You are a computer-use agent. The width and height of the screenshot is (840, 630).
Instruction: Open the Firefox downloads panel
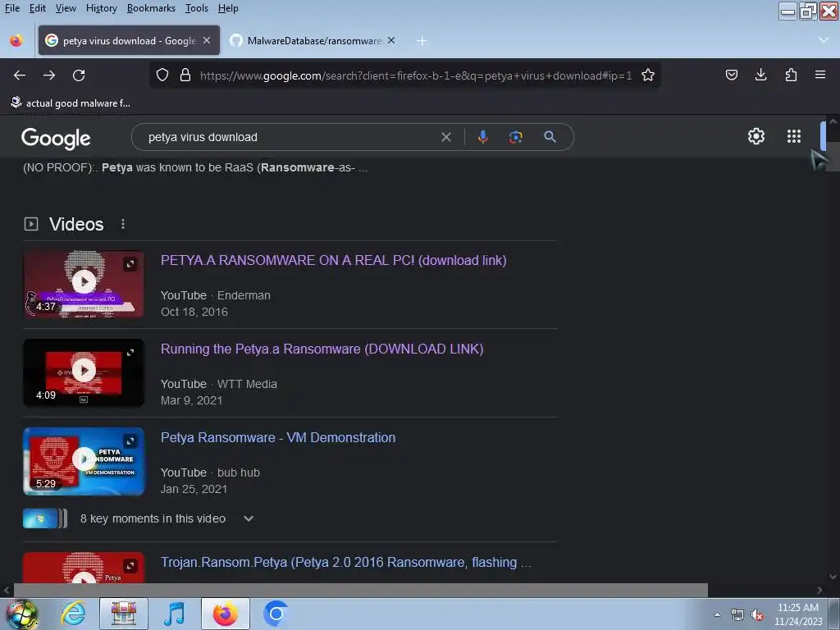pos(760,75)
